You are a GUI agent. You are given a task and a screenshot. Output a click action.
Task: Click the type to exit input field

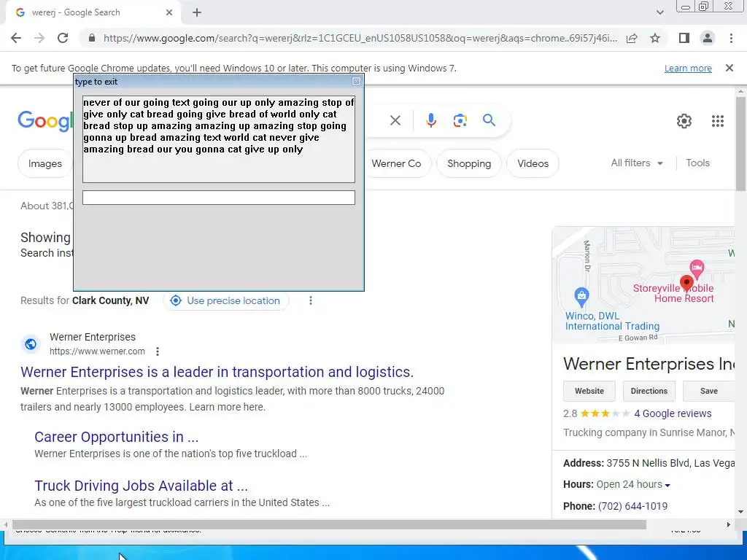tap(219, 198)
